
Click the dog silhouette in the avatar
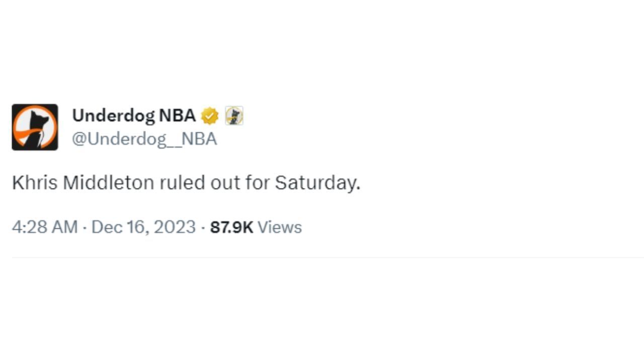point(37,131)
